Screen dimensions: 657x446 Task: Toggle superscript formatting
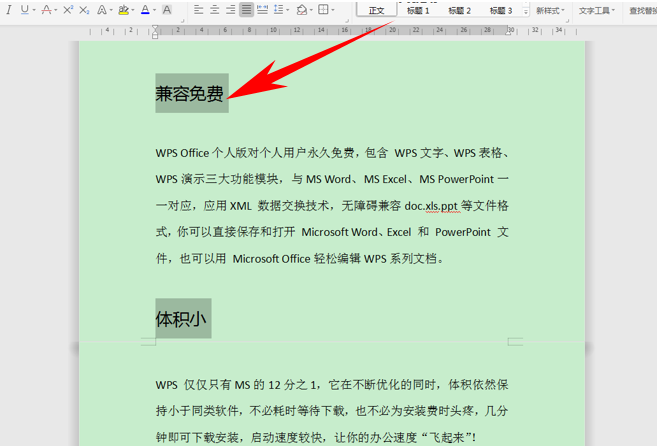(68, 10)
